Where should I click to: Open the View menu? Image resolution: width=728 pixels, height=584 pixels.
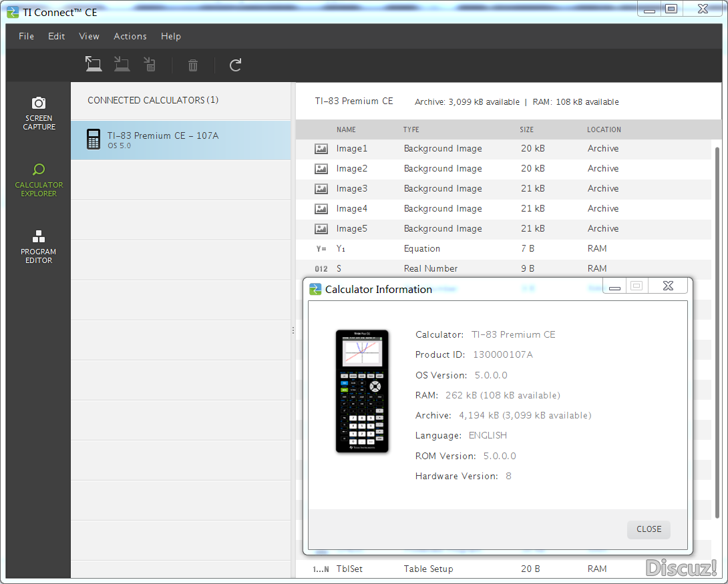(89, 36)
